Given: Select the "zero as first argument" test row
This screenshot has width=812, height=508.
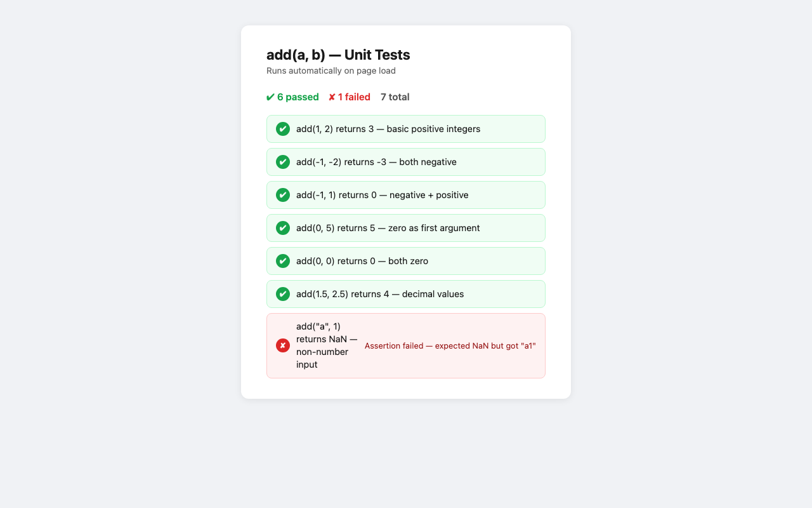Looking at the screenshot, I should (x=406, y=228).
